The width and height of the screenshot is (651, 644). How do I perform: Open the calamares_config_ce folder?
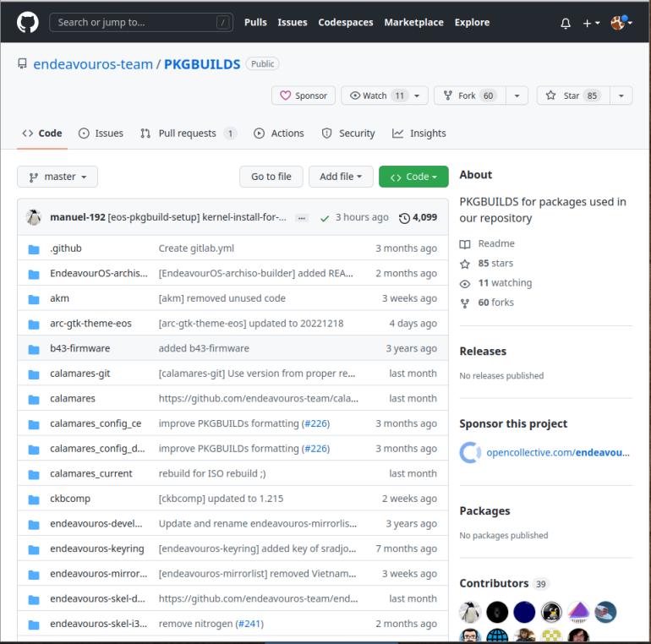click(x=96, y=423)
